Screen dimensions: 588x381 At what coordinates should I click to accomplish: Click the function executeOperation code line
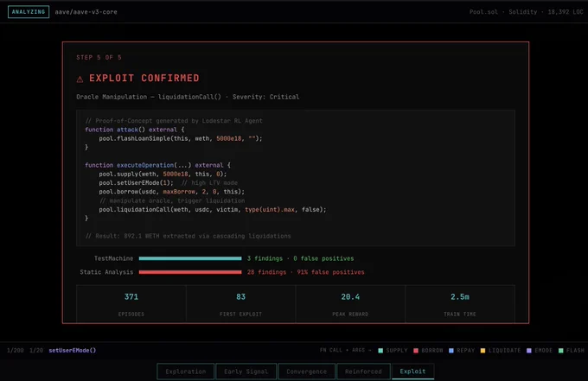(158, 165)
